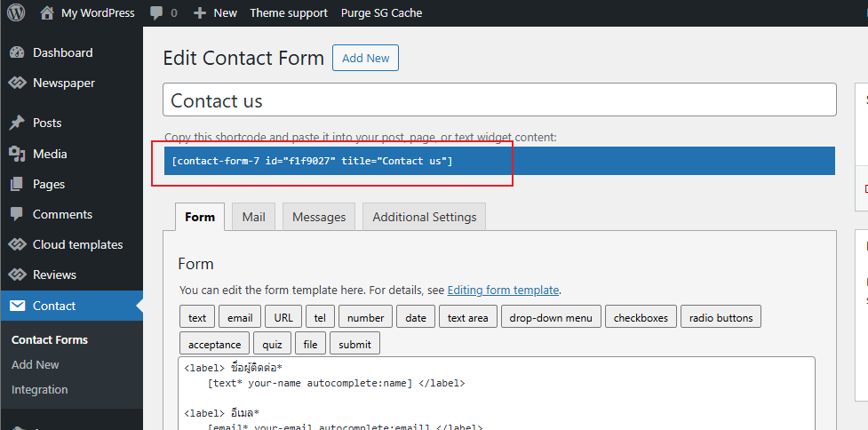The image size is (868, 430).
Task: Insert a quiz tag
Action: (273, 344)
